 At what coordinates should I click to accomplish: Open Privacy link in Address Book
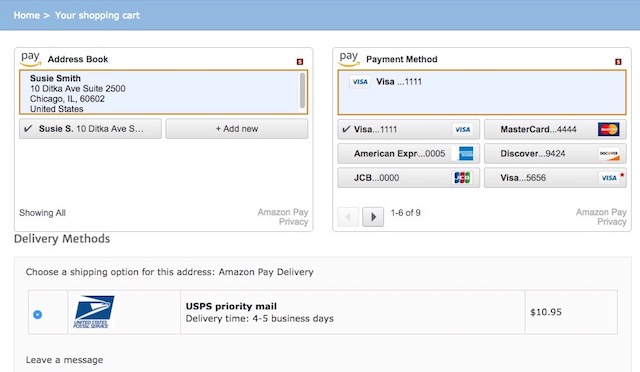(x=293, y=222)
